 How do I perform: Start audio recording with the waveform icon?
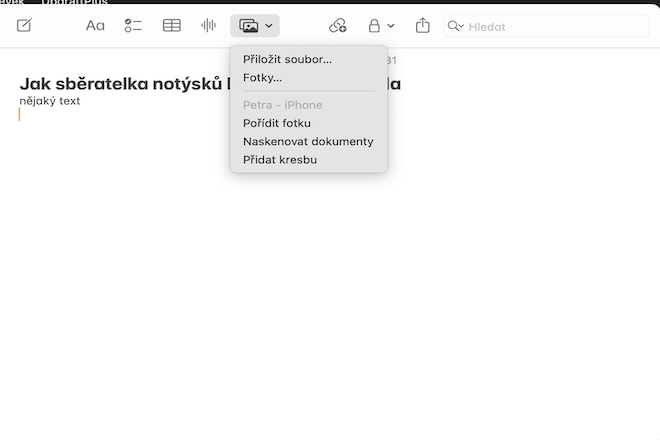(x=208, y=26)
